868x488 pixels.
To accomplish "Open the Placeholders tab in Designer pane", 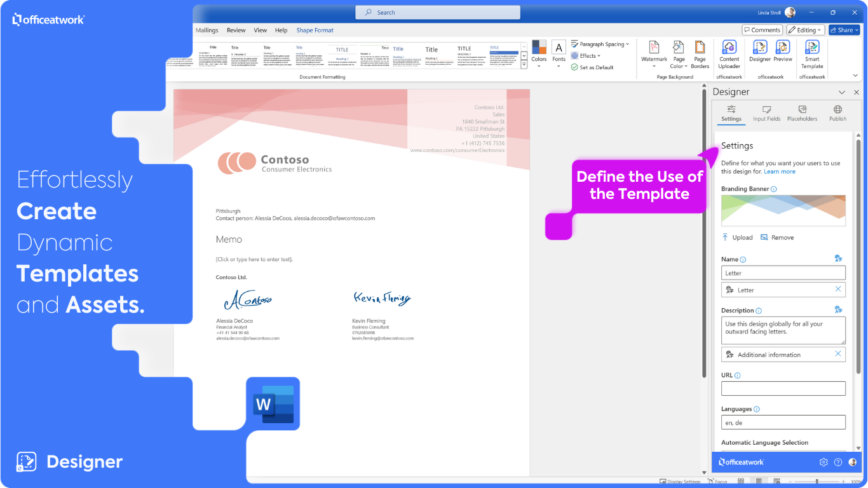I will [x=803, y=113].
